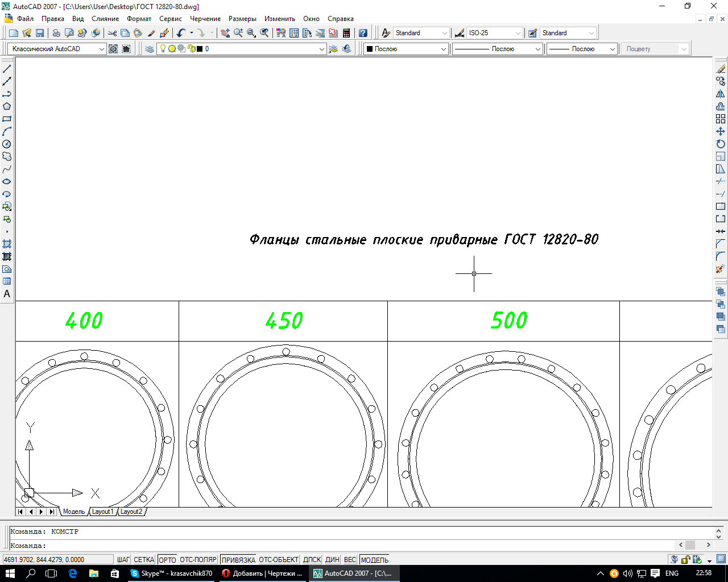Select the Hatch tool
Viewport: 728px width, 582px height.
pyautogui.click(x=7, y=244)
